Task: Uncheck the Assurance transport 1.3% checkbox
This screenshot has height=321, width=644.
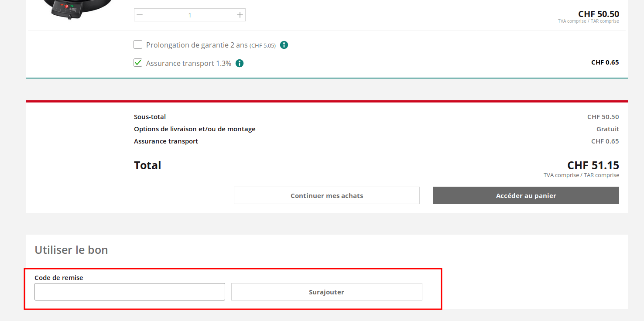Action: coord(138,63)
